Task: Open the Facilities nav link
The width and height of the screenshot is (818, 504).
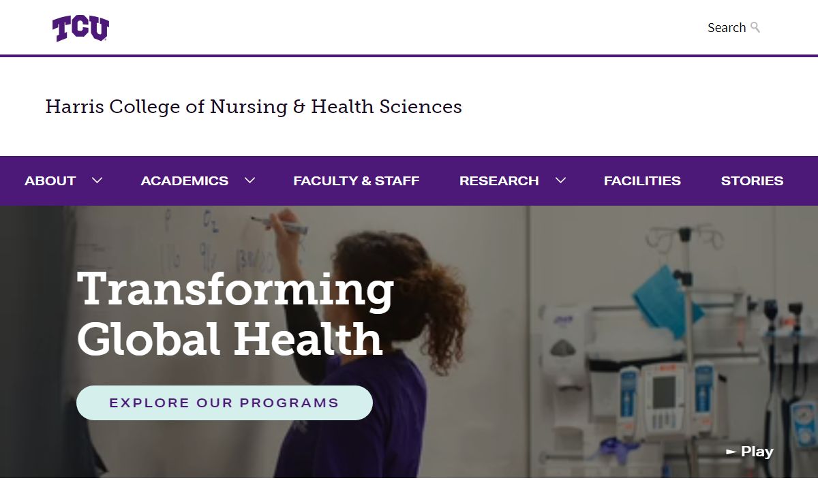Action: coord(642,181)
